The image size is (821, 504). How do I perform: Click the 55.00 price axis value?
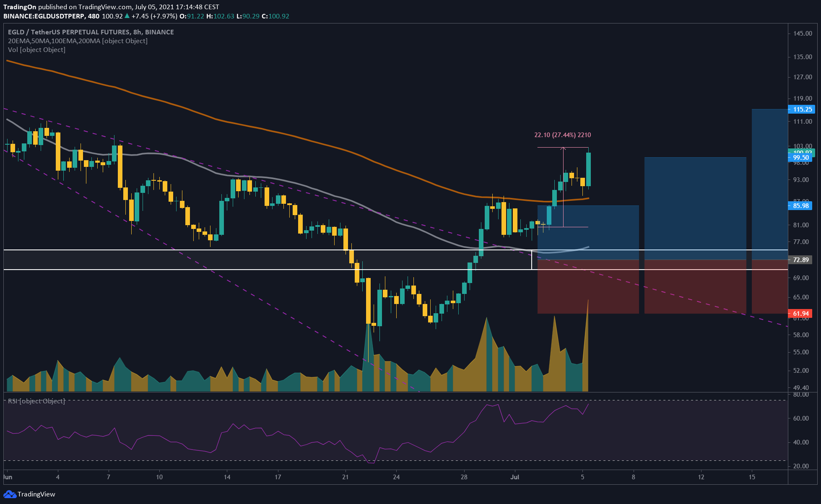point(801,352)
